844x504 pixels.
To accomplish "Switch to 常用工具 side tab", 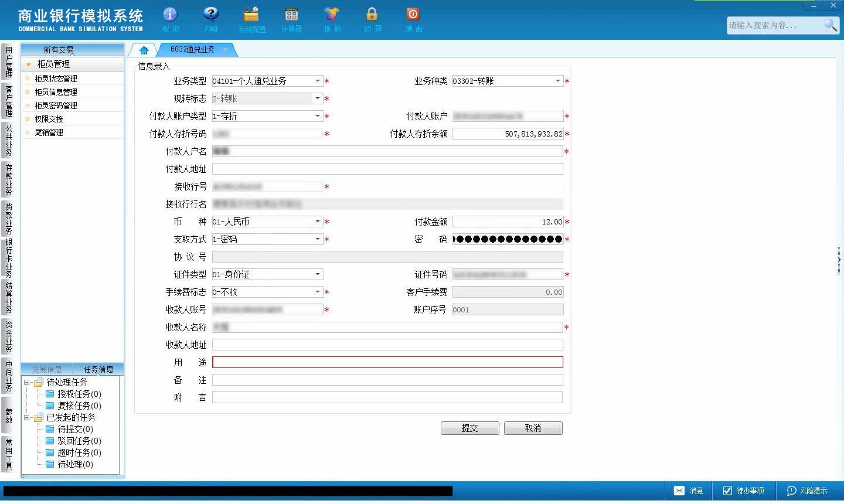I will click(x=9, y=454).
